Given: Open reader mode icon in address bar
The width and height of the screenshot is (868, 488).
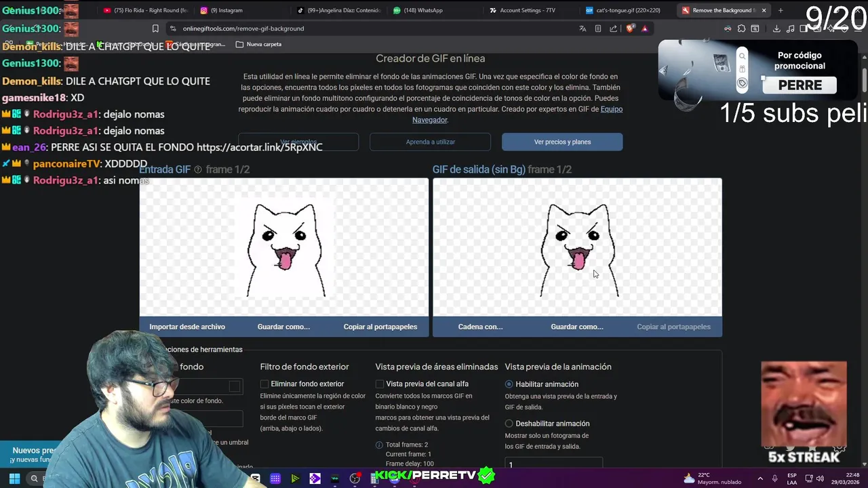Looking at the screenshot, I should 597,28.
